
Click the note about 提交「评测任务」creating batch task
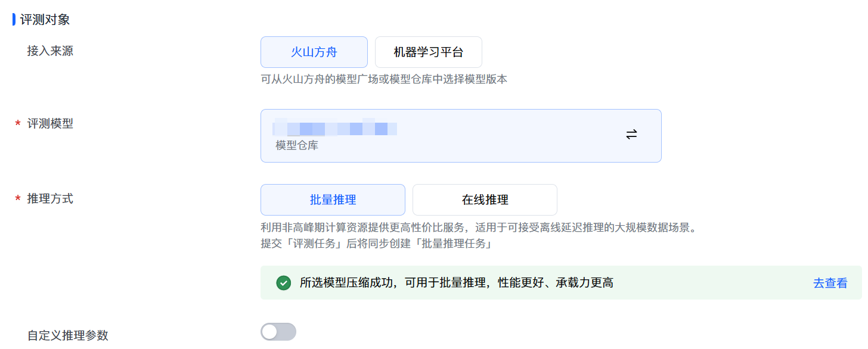pyautogui.click(x=376, y=244)
